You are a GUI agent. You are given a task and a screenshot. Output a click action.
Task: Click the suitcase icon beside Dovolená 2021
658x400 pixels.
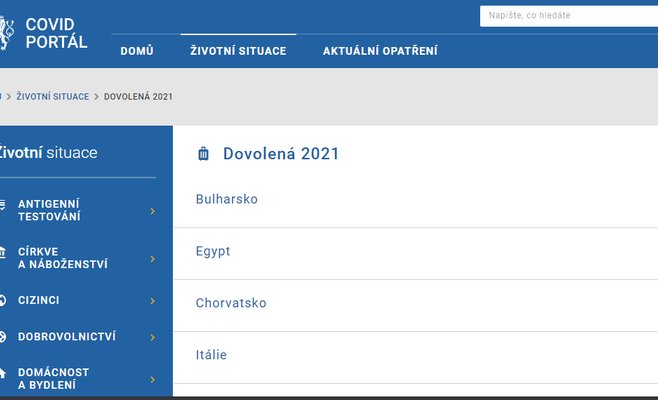[x=204, y=154]
